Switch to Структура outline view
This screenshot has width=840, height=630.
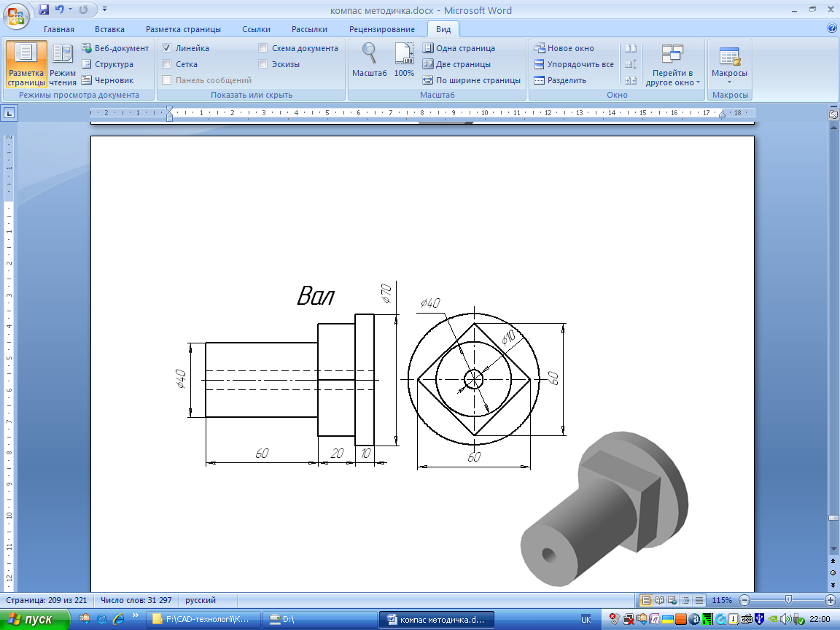click(x=108, y=64)
